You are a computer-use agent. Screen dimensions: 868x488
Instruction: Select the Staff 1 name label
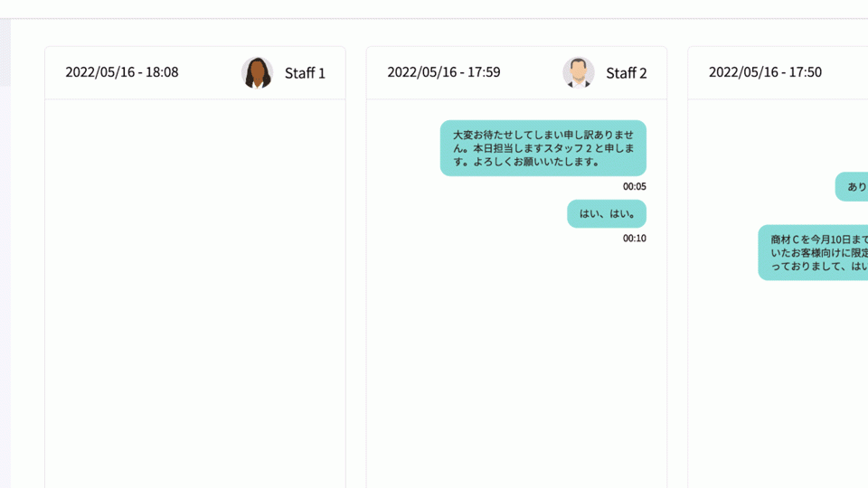click(x=305, y=73)
